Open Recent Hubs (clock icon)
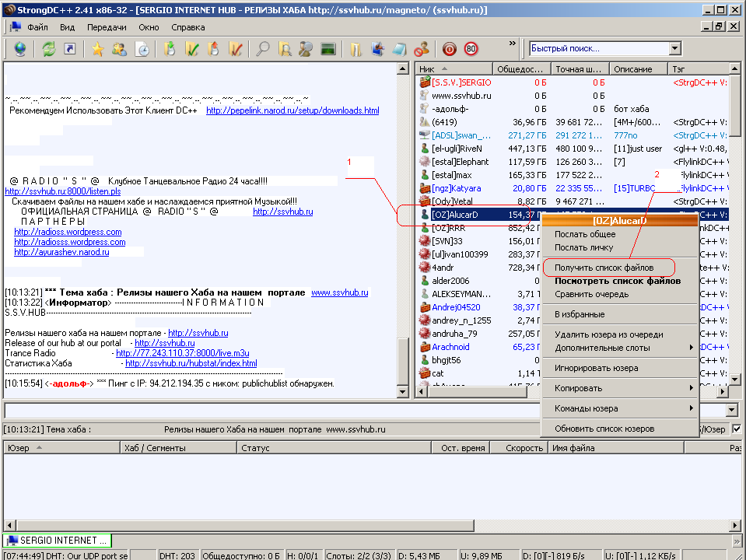 pyautogui.click(x=142, y=49)
